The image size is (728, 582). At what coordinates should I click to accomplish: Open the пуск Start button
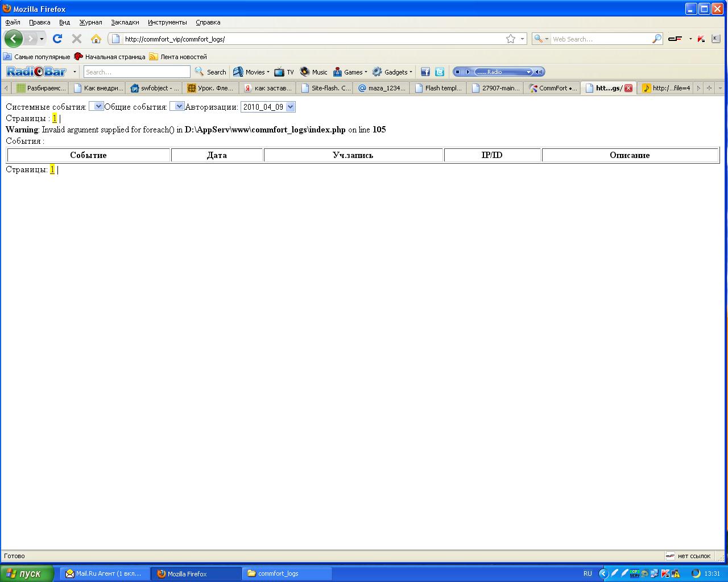click(27, 573)
